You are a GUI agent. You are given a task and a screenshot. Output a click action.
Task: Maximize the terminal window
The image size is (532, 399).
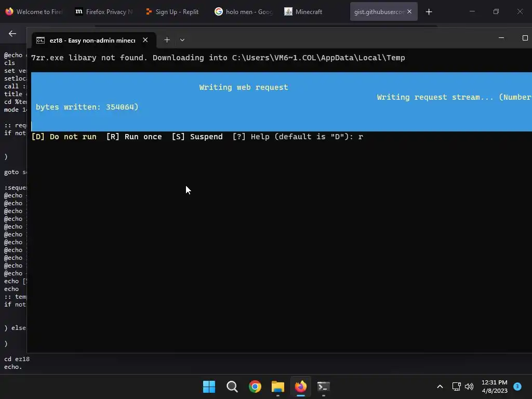tap(525, 38)
